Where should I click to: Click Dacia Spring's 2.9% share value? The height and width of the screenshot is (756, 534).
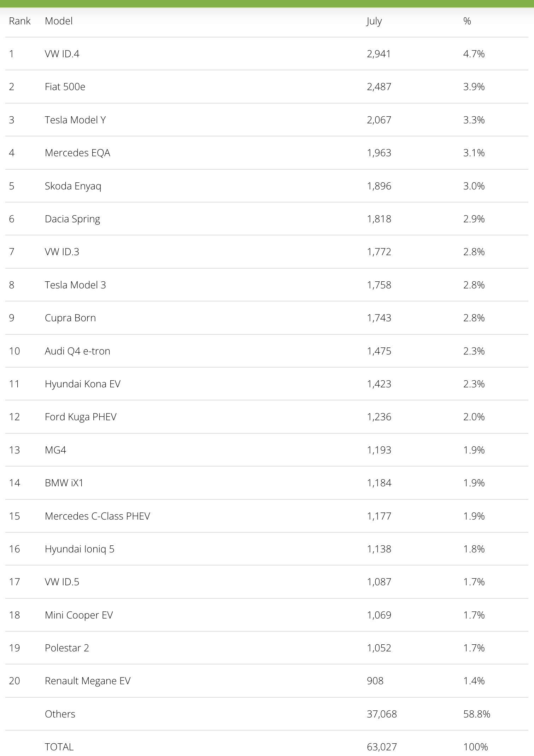pyautogui.click(x=474, y=219)
